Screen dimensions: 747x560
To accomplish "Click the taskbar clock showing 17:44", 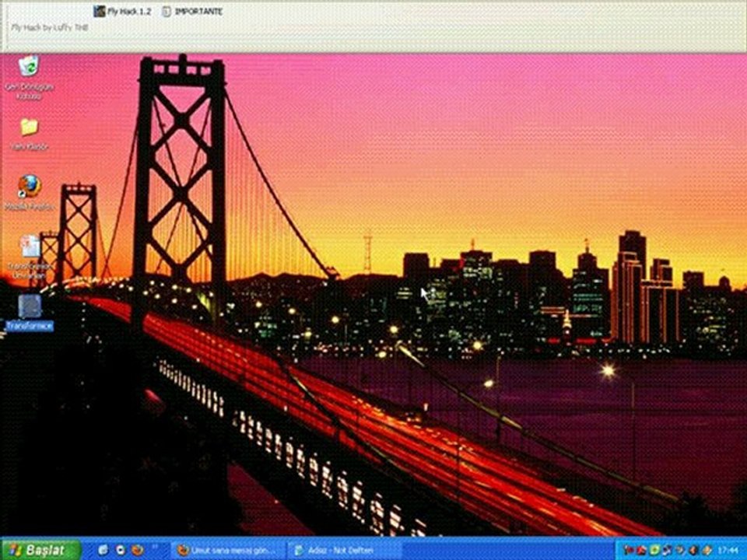I will tap(728, 550).
